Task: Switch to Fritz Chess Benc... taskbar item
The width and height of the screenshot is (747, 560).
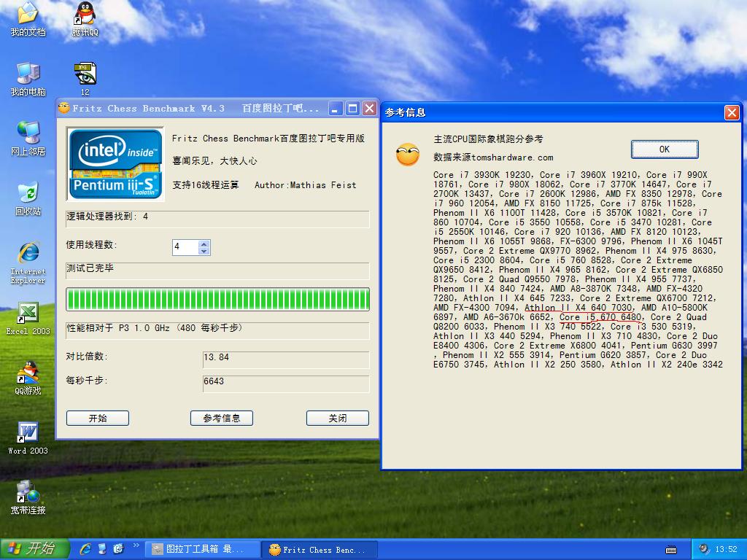Action: click(320, 550)
